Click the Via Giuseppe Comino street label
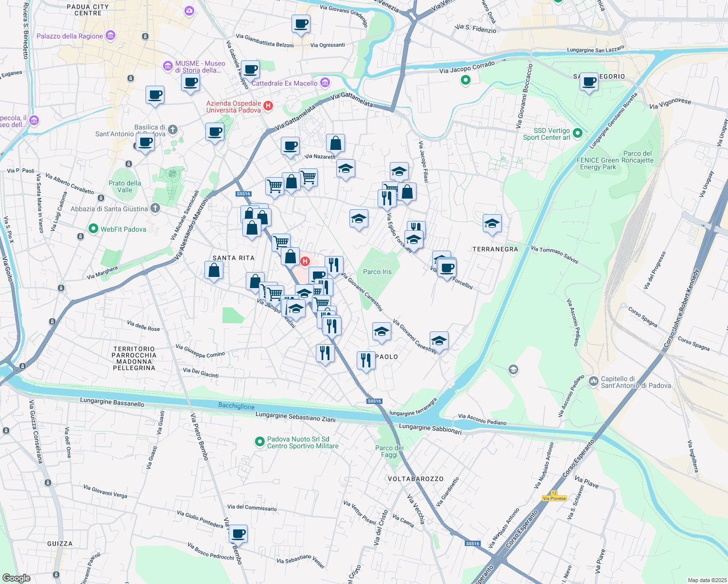This screenshot has height=584, width=728. 200,351
